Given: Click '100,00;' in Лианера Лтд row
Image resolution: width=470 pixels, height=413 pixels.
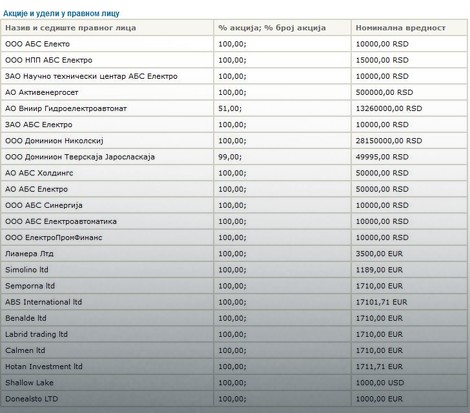Looking at the screenshot, I should [232, 254].
